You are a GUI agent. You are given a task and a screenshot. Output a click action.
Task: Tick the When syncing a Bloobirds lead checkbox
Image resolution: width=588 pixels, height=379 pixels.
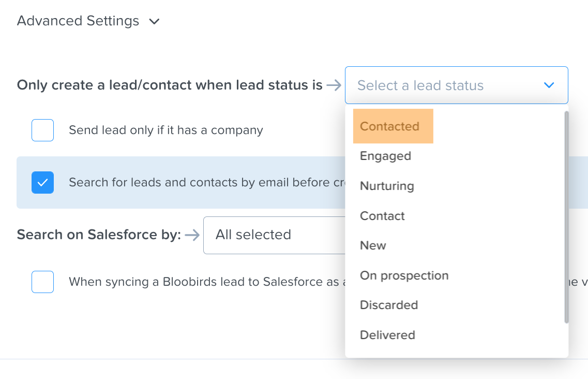pos(43,282)
